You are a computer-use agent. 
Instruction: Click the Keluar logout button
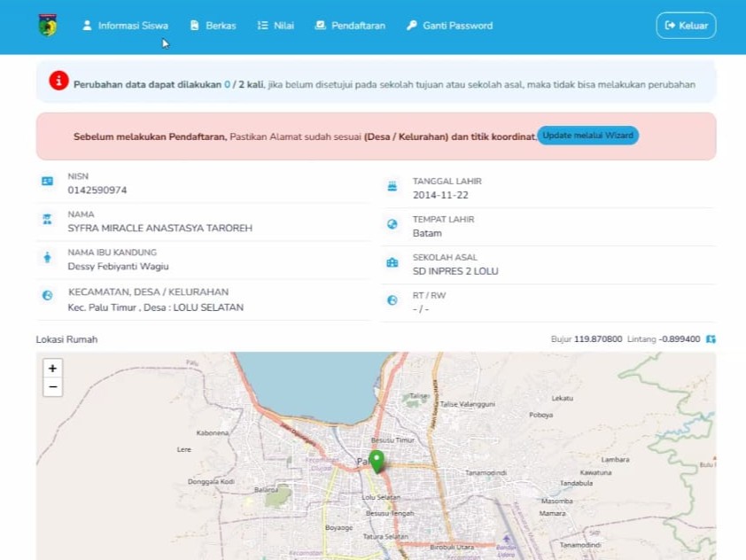(686, 26)
